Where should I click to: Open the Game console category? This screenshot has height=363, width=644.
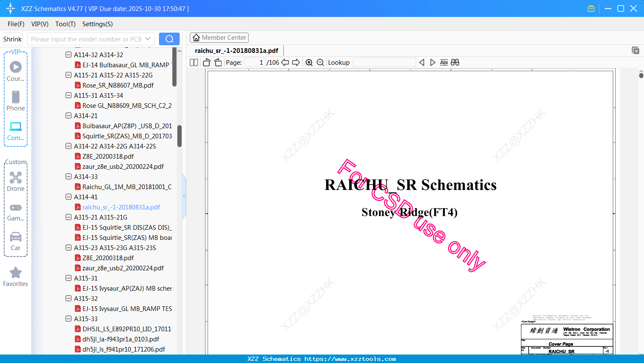click(16, 212)
